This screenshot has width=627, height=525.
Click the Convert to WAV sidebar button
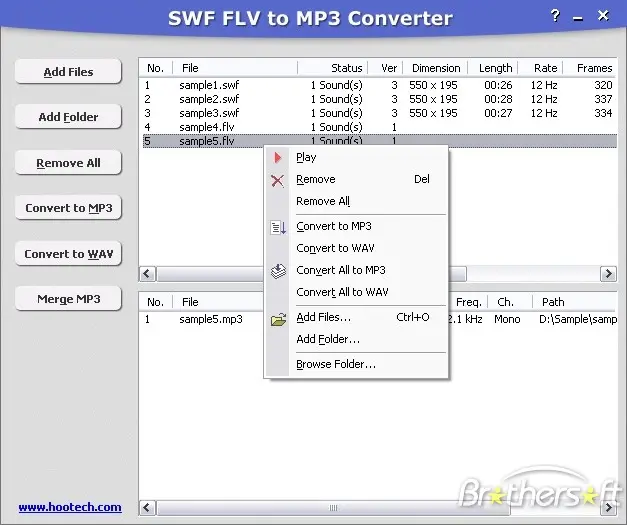tap(68, 254)
